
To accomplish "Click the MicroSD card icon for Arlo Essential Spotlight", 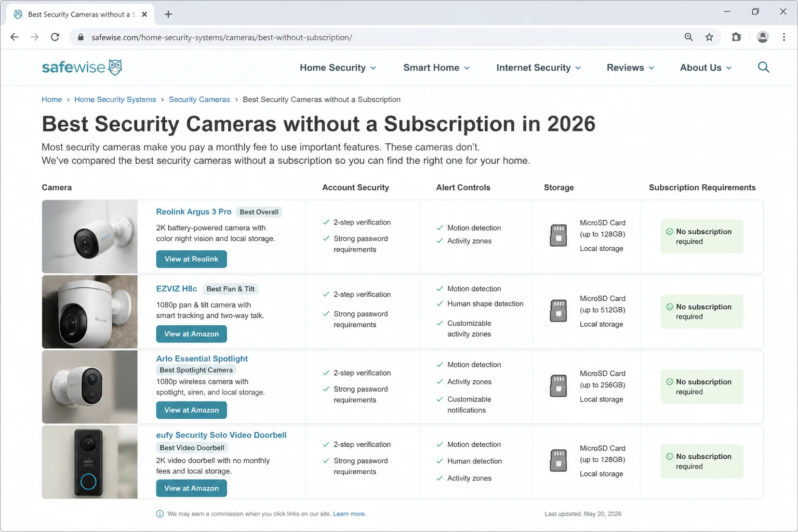I will 558,386.
